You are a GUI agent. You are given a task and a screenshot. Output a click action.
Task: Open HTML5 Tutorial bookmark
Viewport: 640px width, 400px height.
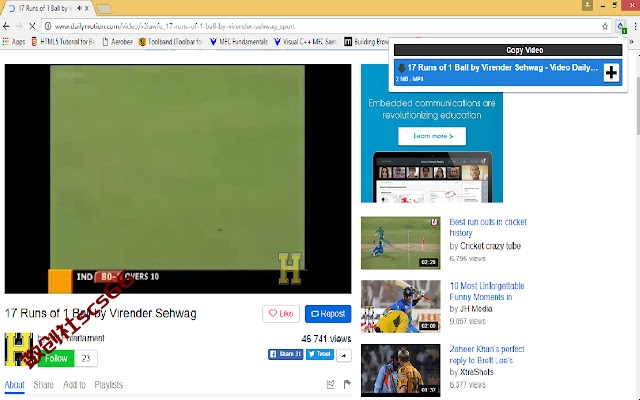(x=62, y=42)
